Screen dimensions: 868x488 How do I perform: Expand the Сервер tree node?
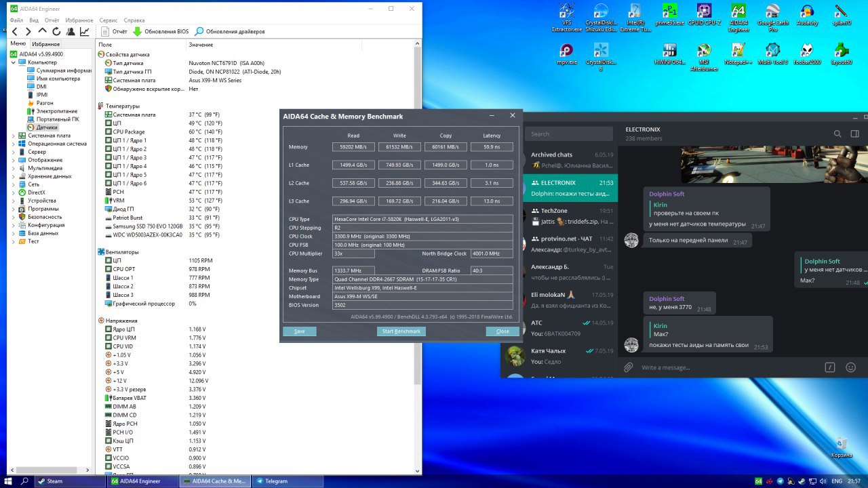[x=13, y=152]
